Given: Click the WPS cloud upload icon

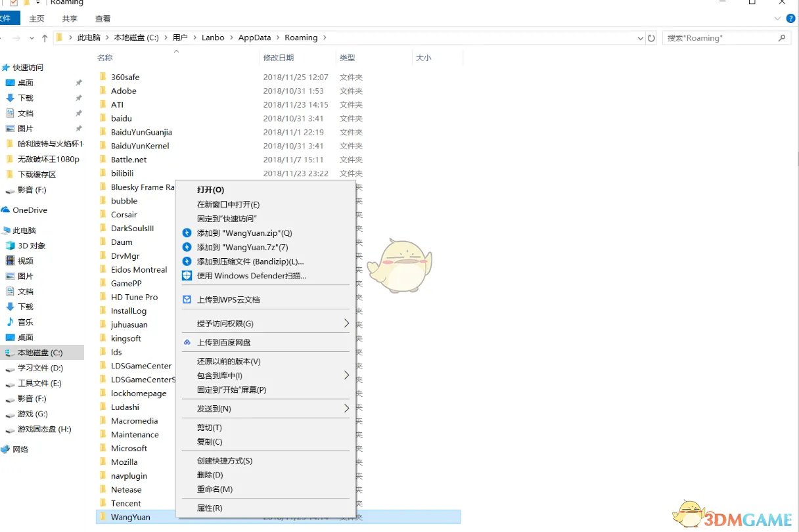Looking at the screenshot, I should [x=187, y=299].
